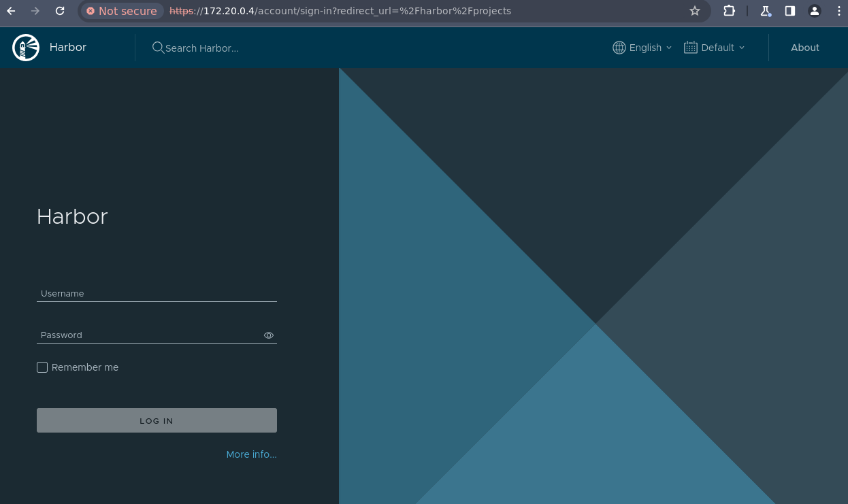848x504 pixels.
Task: Reload the page
Action: coord(60,11)
